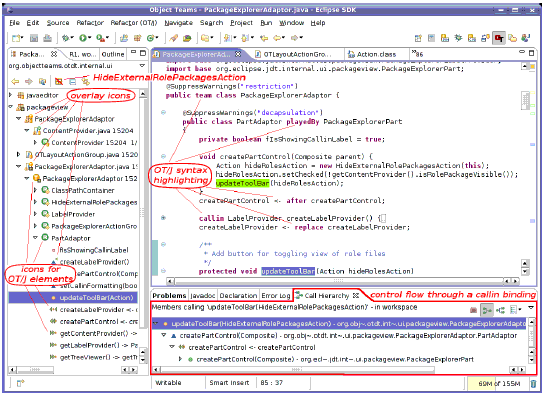Click the Open Perspective icon
The image size is (545, 396).
coord(418,38)
